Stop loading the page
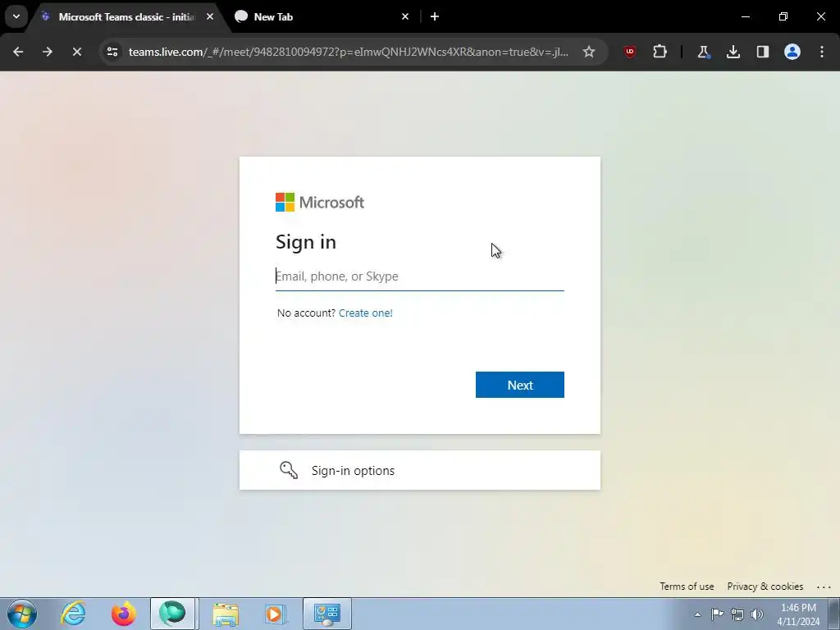This screenshot has height=630, width=840. click(x=77, y=52)
